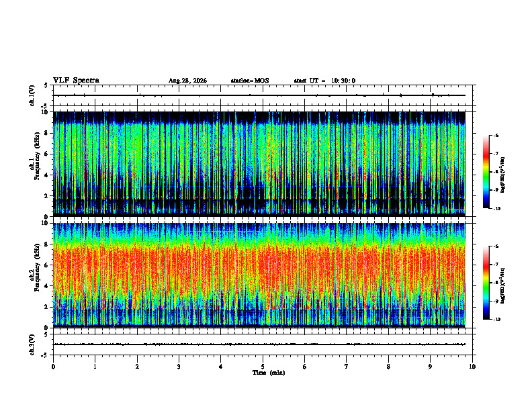The image size is (532, 411).
Task: Click the 9 minute tick label on time axis
Action: [430, 367]
